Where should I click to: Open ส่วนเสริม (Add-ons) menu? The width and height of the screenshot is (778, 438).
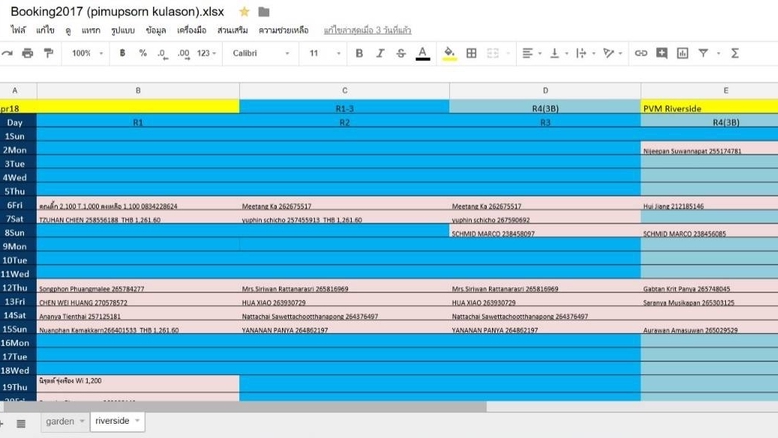click(x=233, y=30)
